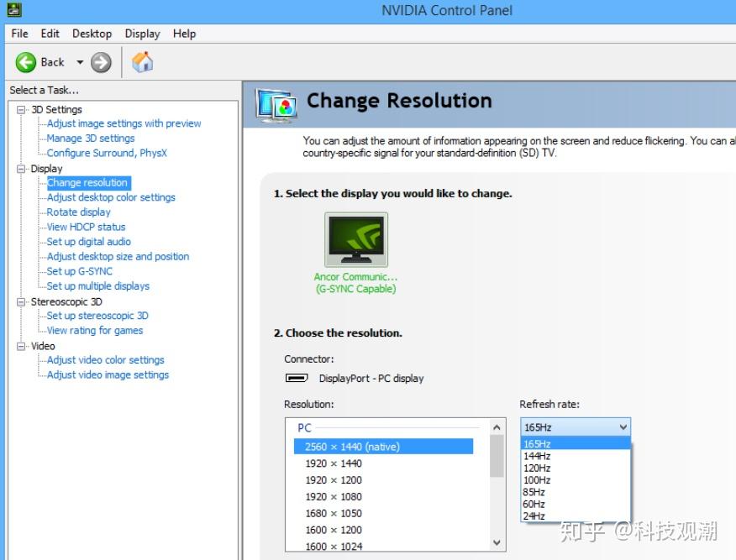Open the Display menu
This screenshot has width=736, height=560.
(142, 34)
